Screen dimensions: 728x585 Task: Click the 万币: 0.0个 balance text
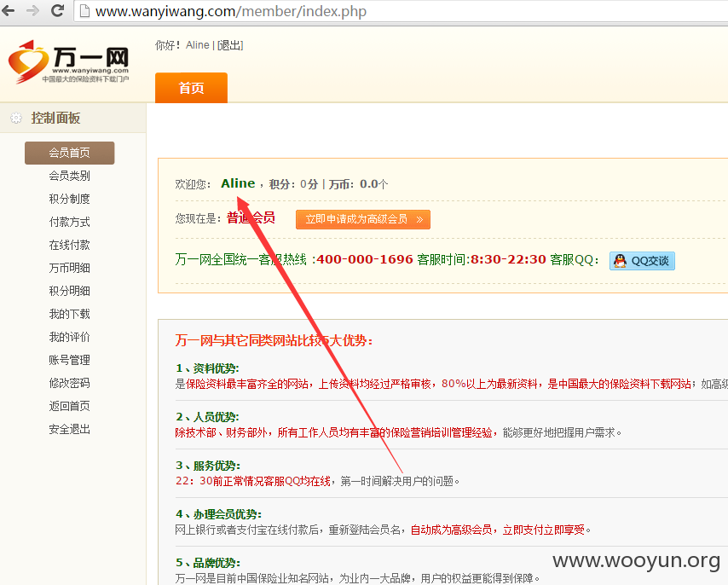point(358,184)
